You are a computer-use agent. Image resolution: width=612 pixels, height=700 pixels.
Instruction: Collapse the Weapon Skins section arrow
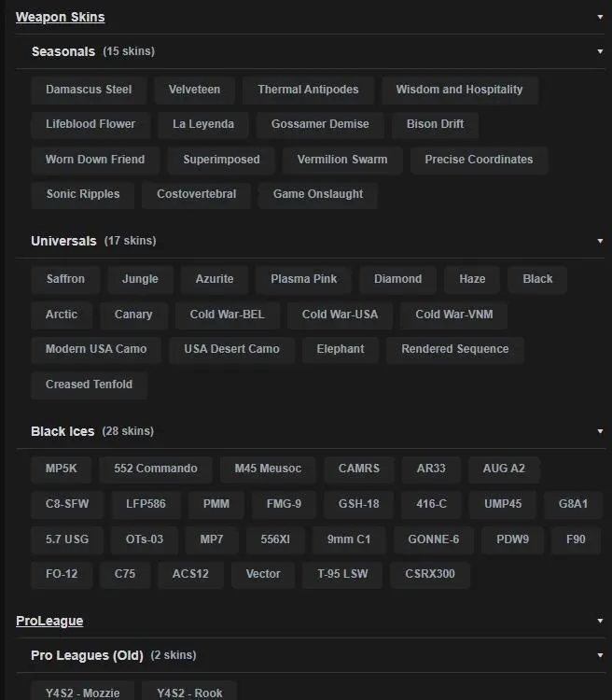click(600, 17)
